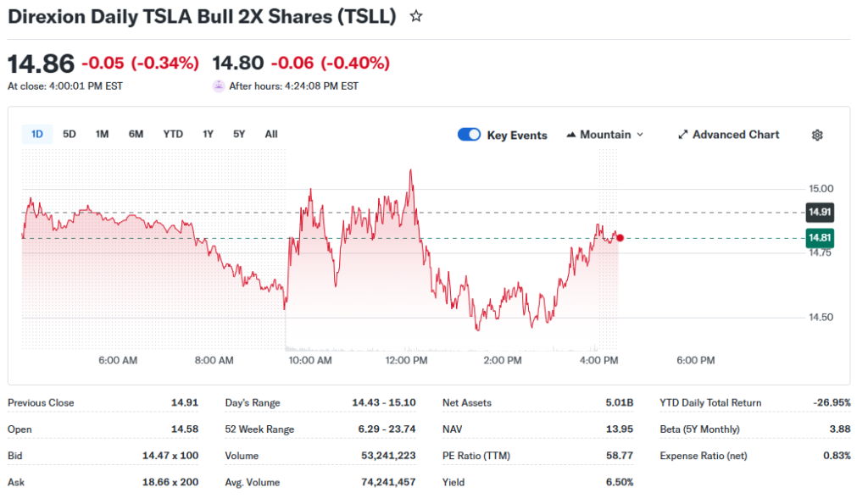Open chart settings gear icon

(x=817, y=135)
